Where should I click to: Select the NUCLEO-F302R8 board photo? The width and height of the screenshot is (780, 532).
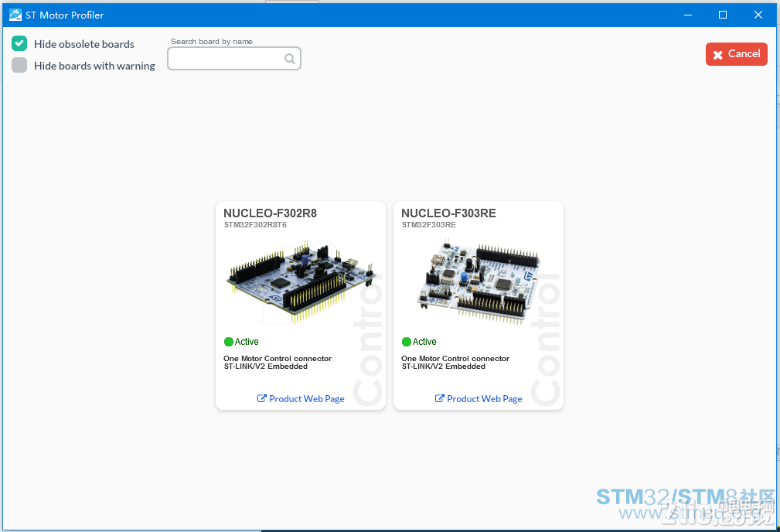[x=301, y=281]
